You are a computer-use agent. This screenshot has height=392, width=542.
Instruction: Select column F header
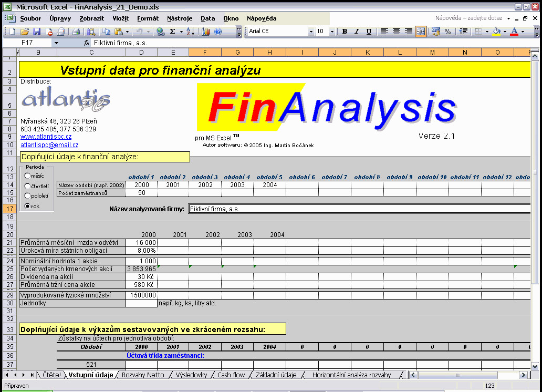tap(205, 52)
